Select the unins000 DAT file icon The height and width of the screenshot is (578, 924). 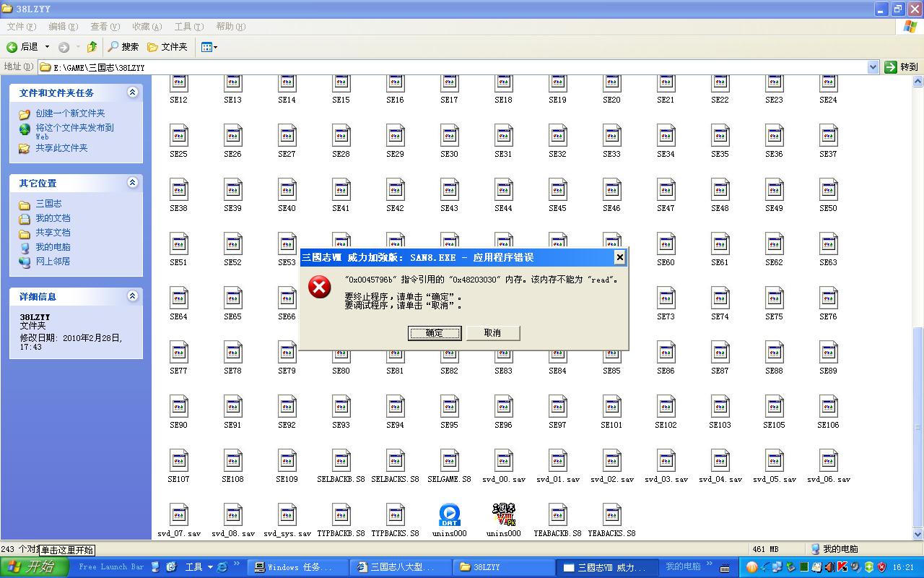[x=449, y=515]
